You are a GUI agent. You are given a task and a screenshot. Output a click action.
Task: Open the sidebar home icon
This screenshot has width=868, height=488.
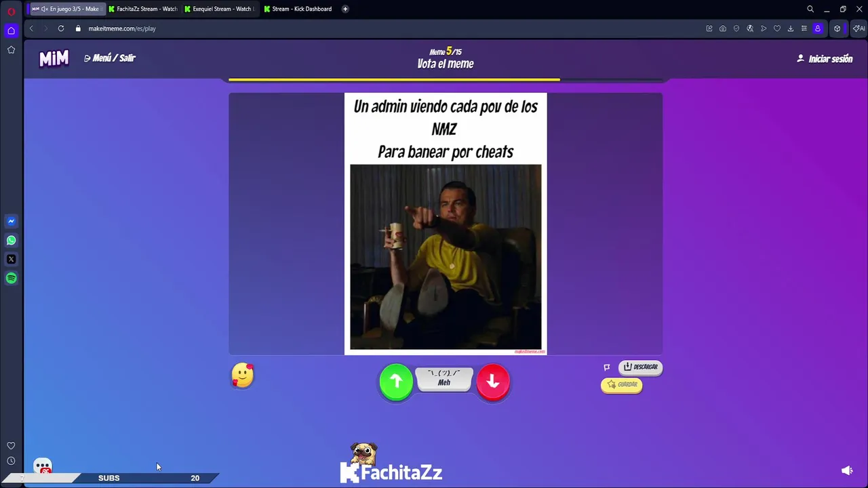click(x=11, y=30)
